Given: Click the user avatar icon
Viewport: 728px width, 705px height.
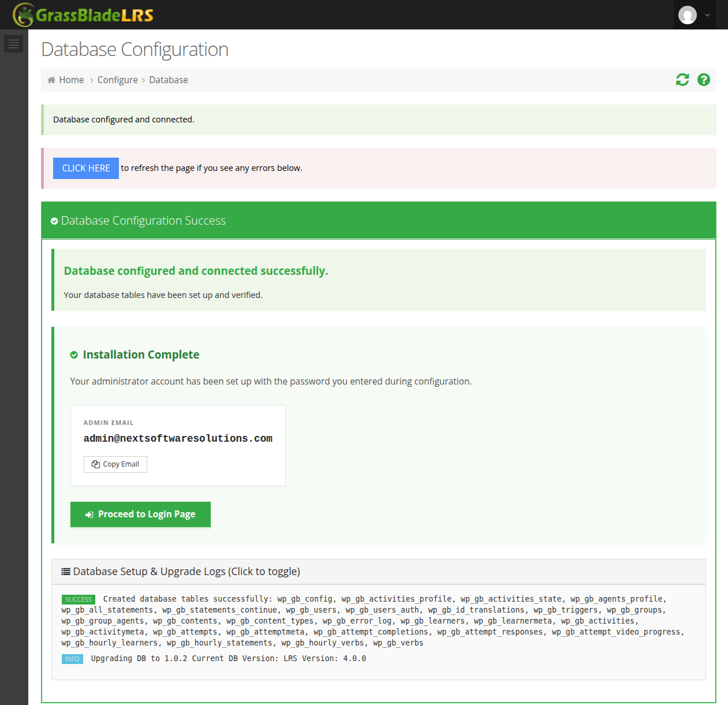Looking at the screenshot, I should coord(688,15).
